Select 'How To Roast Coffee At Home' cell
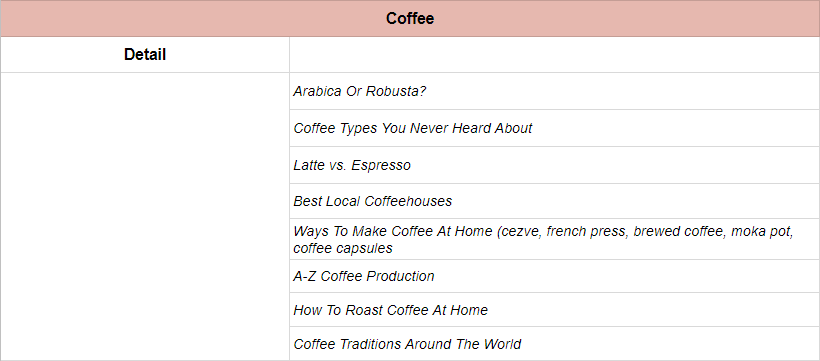 (x=554, y=310)
